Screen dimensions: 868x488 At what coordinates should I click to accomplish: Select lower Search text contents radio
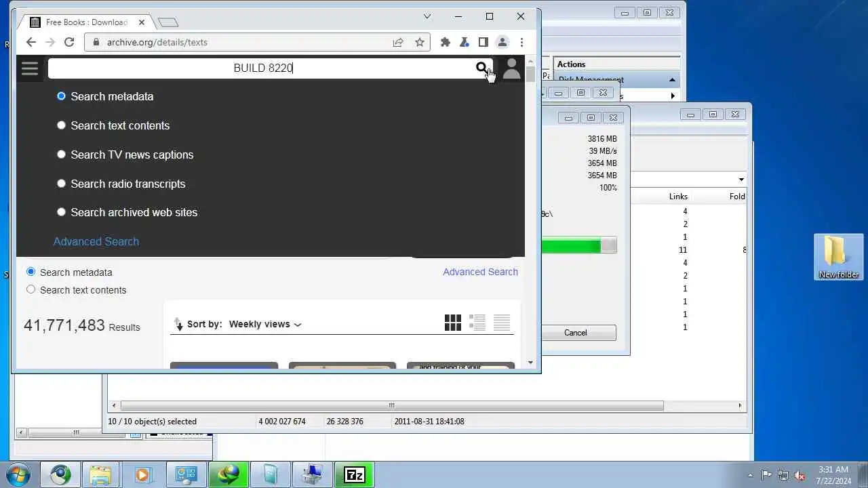[x=31, y=289]
